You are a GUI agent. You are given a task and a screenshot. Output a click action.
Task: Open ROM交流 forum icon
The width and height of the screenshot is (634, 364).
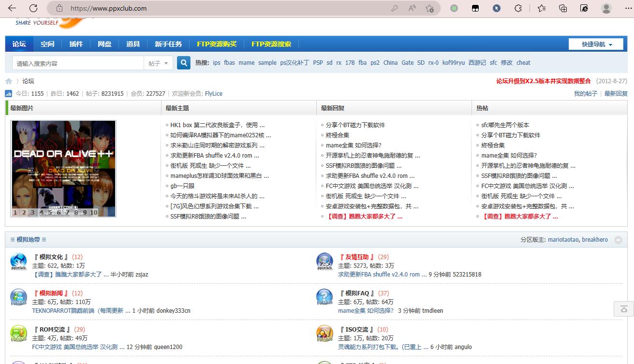[x=19, y=334]
